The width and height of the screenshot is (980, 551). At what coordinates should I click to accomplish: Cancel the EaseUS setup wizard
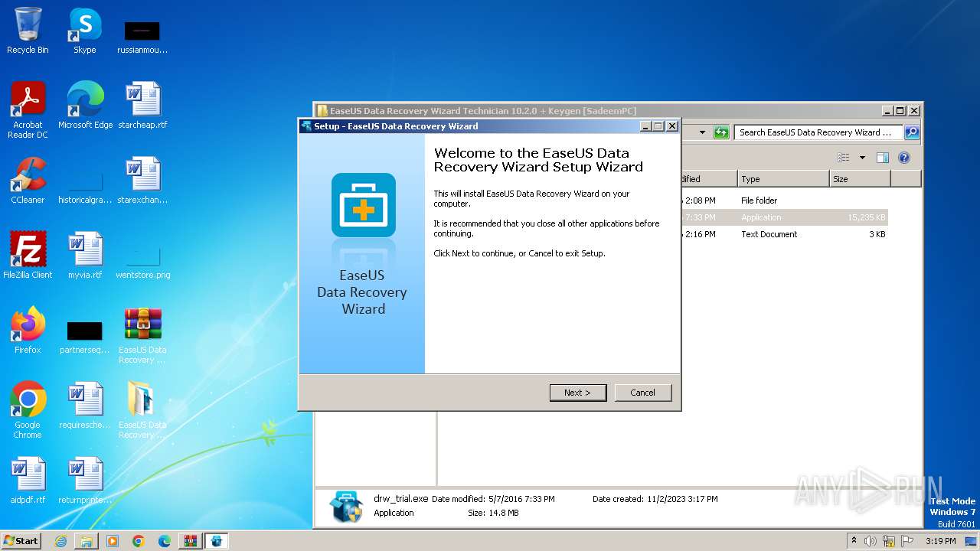pos(643,393)
